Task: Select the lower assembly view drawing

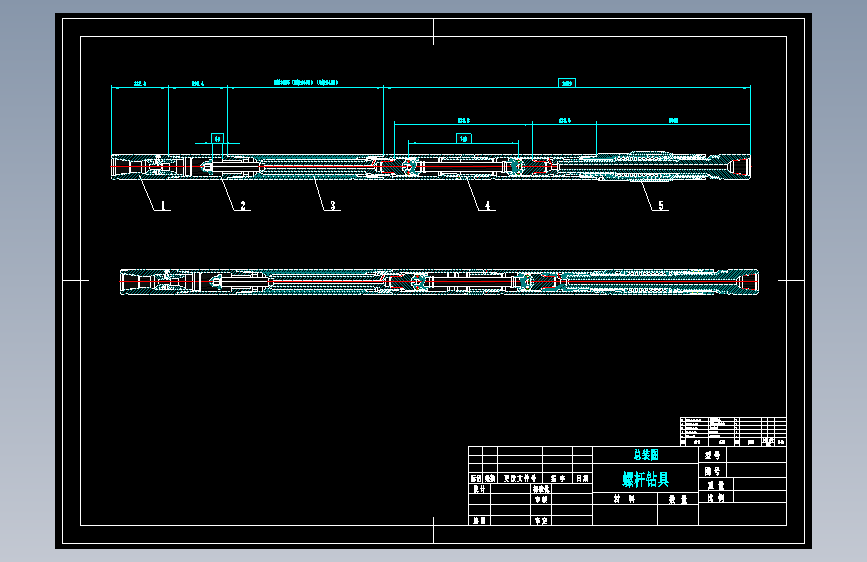Action: pyautogui.click(x=440, y=282)
